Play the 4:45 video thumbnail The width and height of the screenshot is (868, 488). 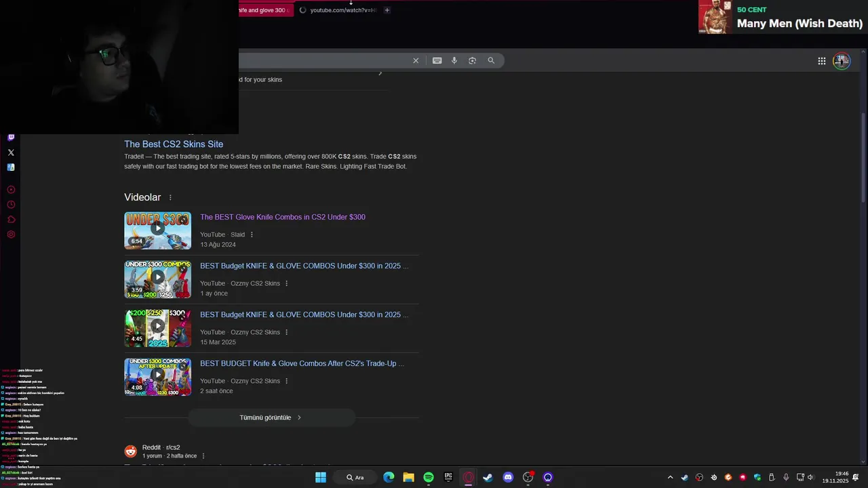[x=157, y=328]
